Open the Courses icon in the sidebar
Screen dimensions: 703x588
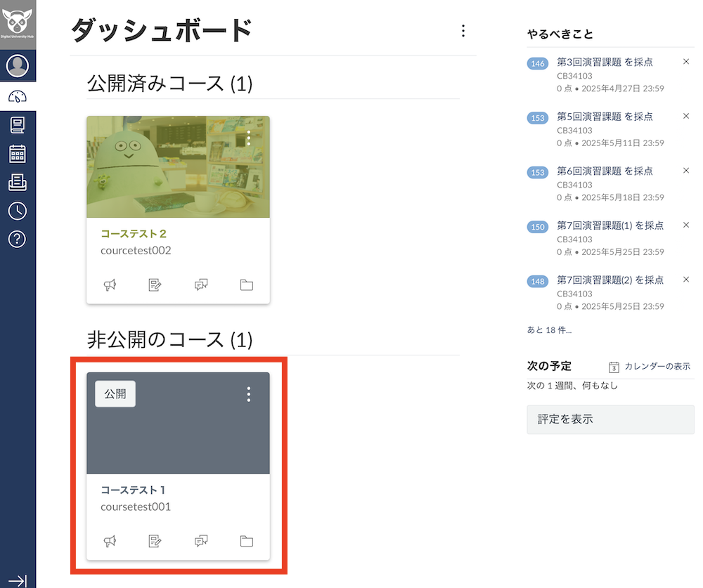(18, 125)
